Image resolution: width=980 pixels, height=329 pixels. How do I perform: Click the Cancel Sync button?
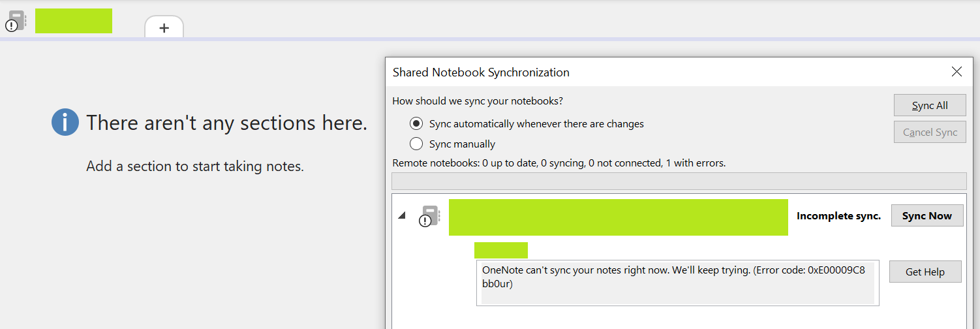coord(930,132)
